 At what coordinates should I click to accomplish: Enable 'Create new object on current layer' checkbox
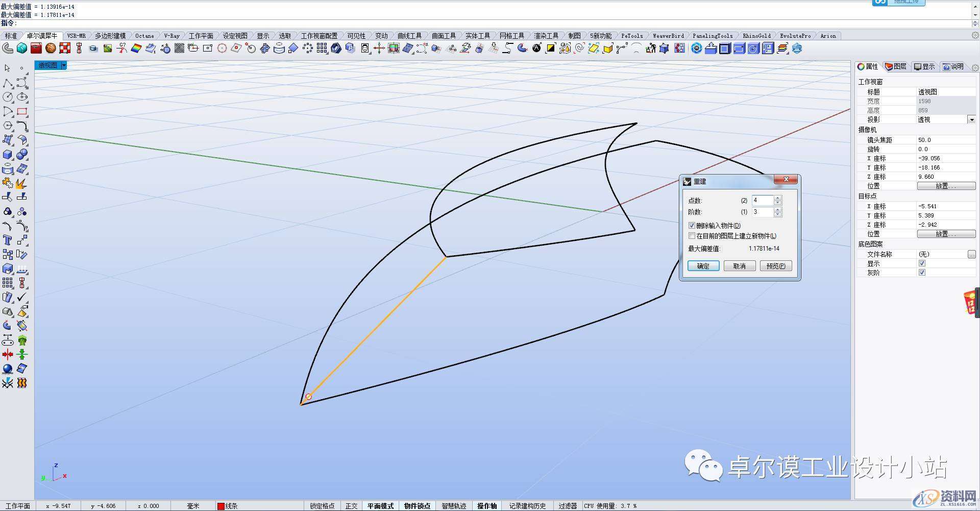(x=692, y=236)
